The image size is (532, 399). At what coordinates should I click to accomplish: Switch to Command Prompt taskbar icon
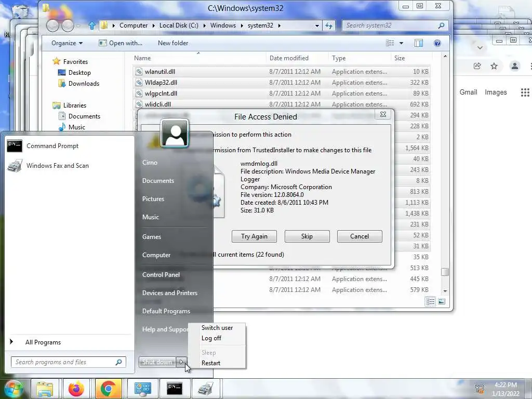(175, 389)
